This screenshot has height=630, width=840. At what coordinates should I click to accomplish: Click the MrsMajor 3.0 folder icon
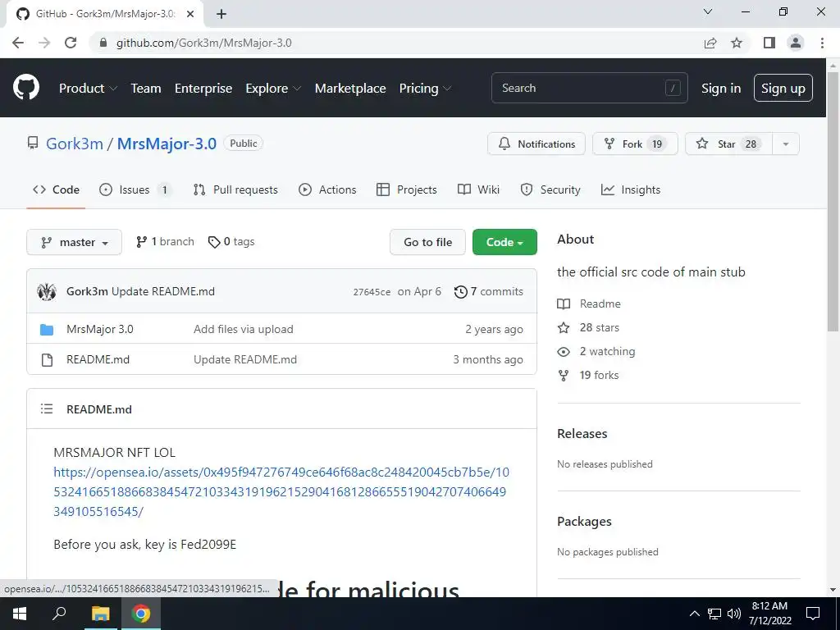[x=47, y=330]
